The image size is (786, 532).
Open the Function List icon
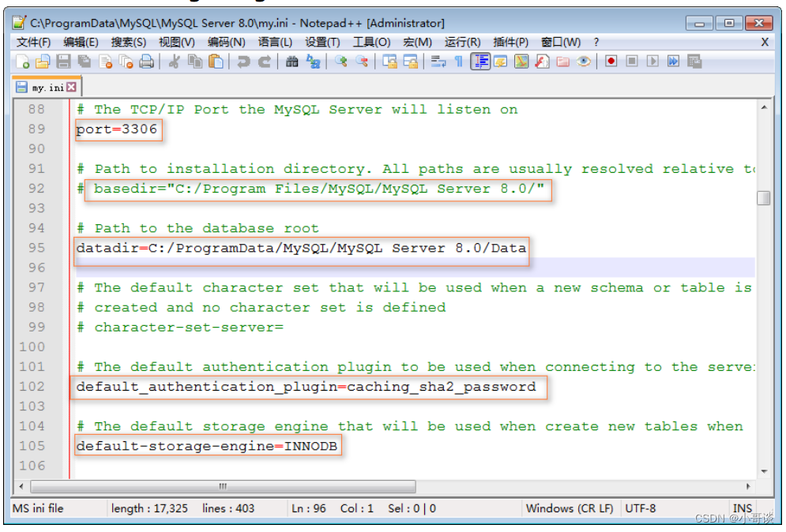pyautogui.click(x=542, y=62)
